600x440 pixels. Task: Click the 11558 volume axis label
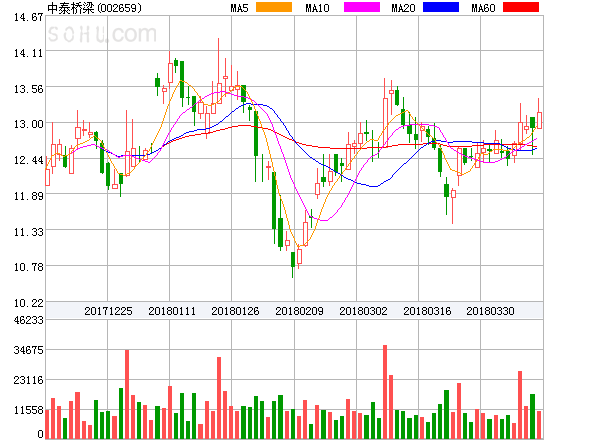(x=28, y=411)
